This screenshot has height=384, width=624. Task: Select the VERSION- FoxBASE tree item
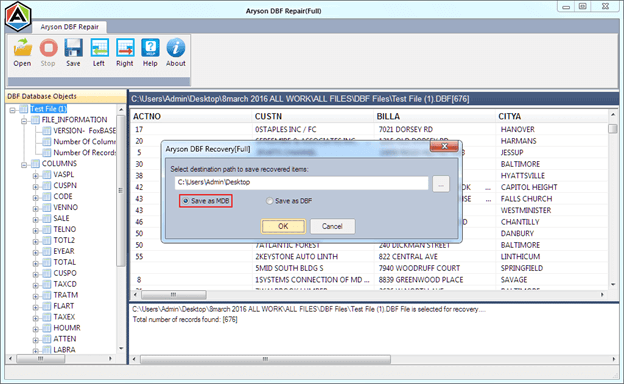(84, 131)
